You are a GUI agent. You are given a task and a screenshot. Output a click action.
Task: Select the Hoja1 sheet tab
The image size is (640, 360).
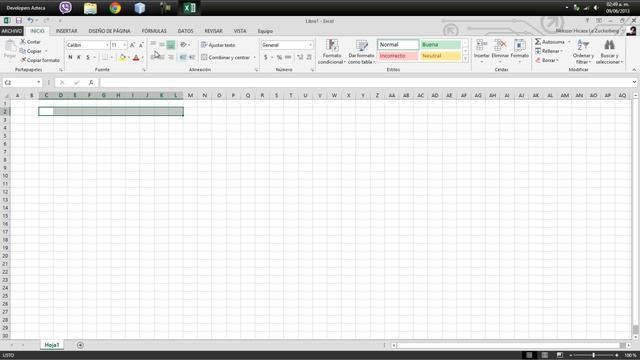click(x=52, y=345)
